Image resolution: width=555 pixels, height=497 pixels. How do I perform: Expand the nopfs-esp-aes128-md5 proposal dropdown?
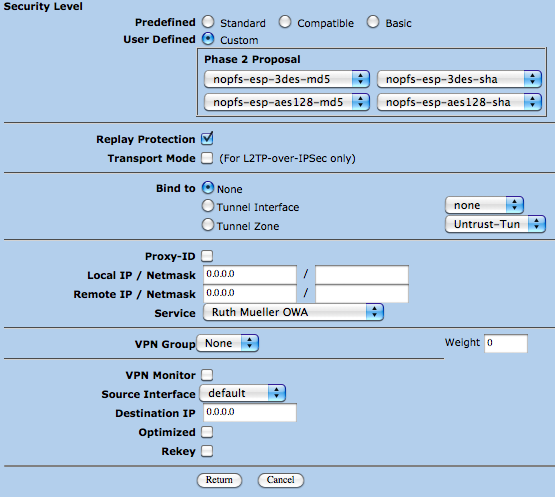[287, 102]
